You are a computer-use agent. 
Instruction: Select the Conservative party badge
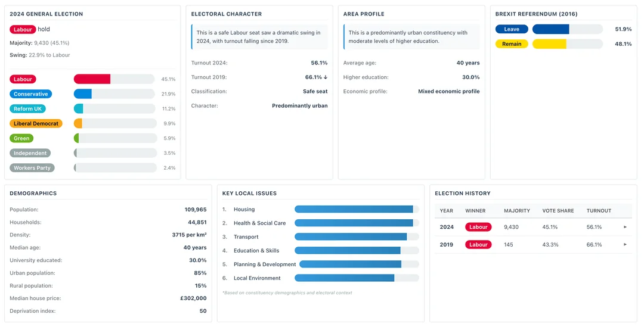(30, 94)
